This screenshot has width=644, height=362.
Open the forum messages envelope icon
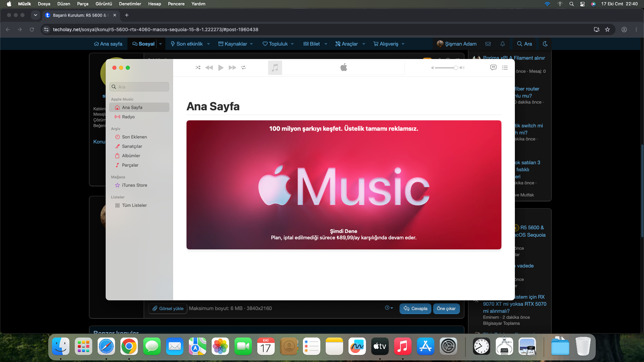[x=488, y=44]
